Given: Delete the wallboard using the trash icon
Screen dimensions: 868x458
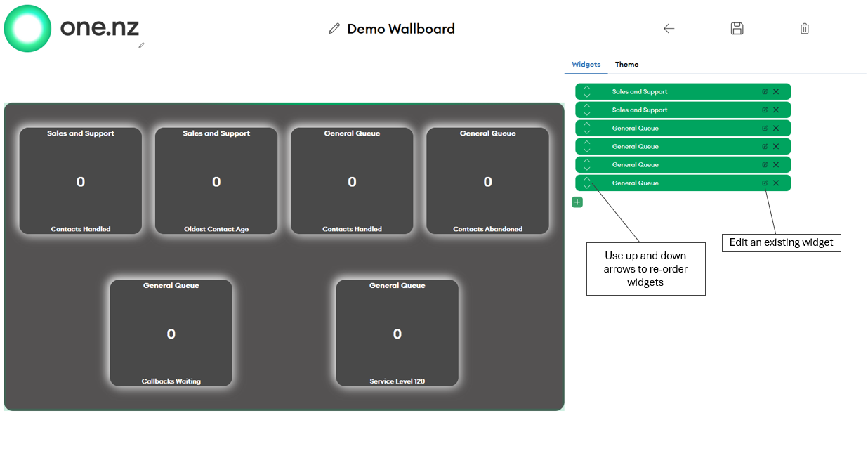Looking at the screenshot, I should point(804,29).
